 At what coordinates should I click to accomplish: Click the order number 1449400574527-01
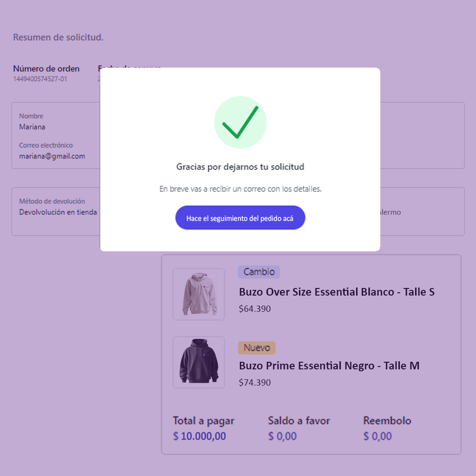[x=40, y=79]
